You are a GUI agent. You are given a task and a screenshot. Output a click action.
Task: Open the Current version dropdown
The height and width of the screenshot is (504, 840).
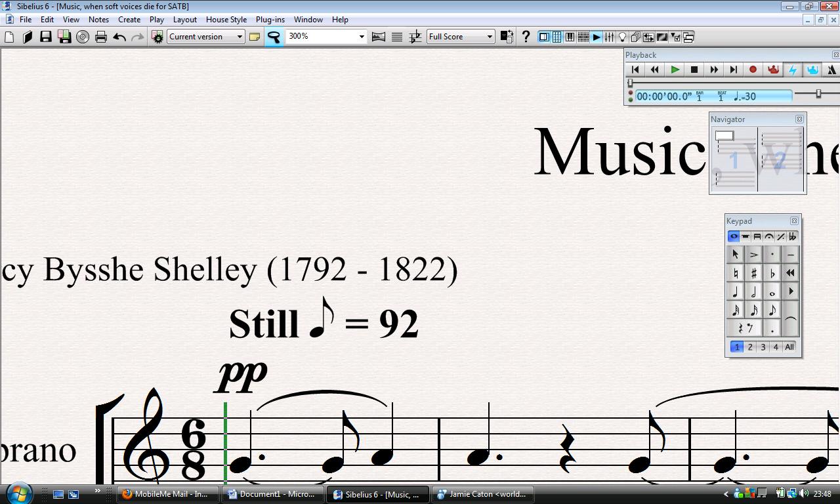coord(206,37)
